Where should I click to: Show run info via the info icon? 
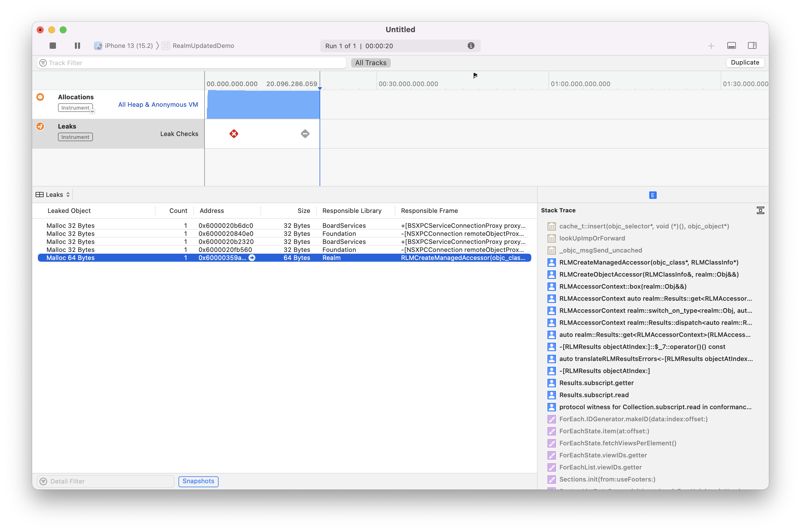[471, 46]
